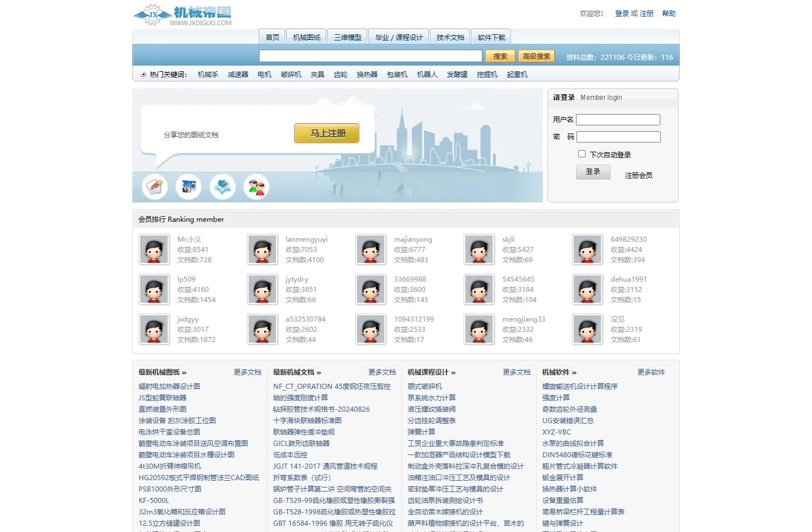Open 弹簧计算 course design link

(421, 432)
